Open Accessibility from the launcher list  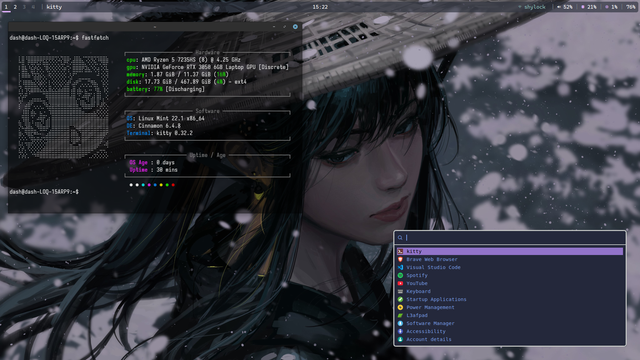click(510, 331)
